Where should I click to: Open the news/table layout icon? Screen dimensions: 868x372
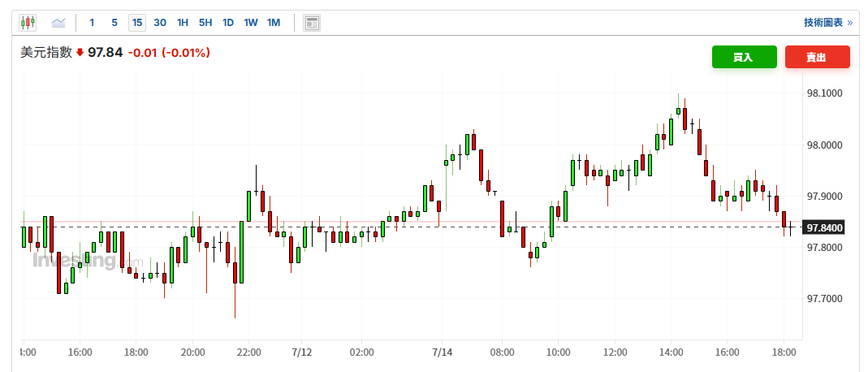(x=312, y=23)
